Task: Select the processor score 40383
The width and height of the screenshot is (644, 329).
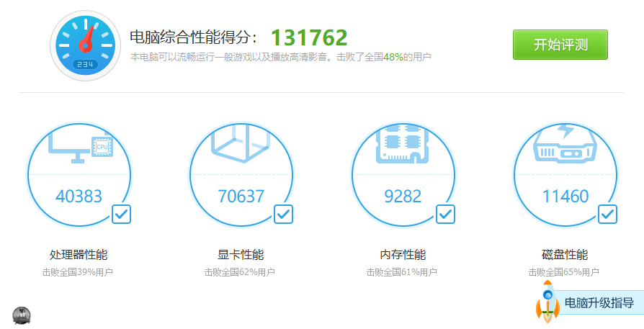Action: [x=79, y=196]
